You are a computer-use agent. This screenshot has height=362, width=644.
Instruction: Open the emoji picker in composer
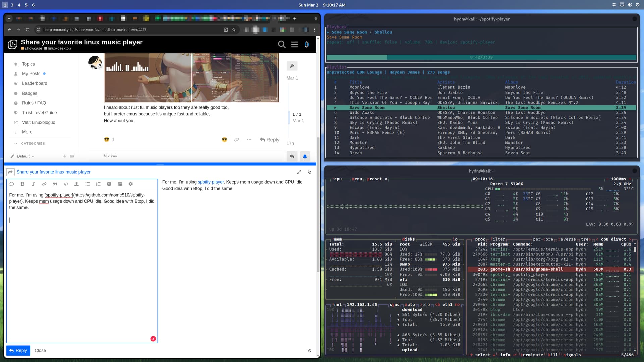[x=109, y=184]
